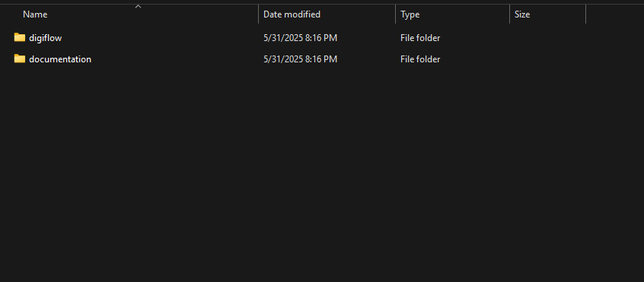Click divider between Name and Date modified
The width and height of the screenshot is (644, 282).
[x=258, y=14]
